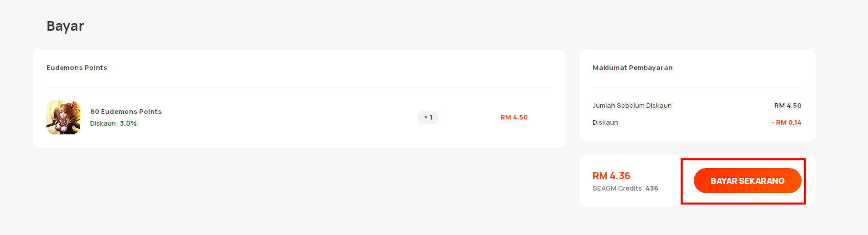Click the Eudemons Points section header

(x=77, y=67)
